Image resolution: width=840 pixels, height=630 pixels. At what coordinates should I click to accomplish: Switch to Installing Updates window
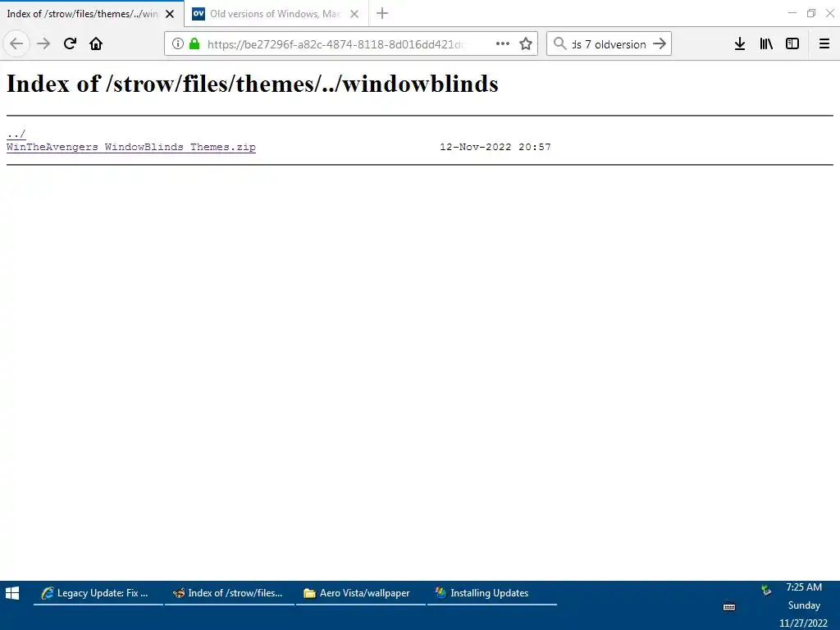pos(492,593)
